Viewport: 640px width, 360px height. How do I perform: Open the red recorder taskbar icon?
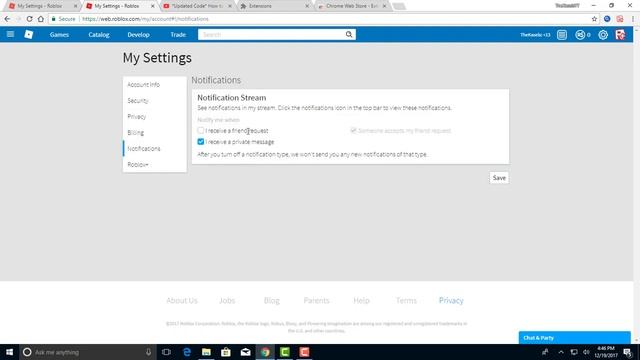coord(304,352)
